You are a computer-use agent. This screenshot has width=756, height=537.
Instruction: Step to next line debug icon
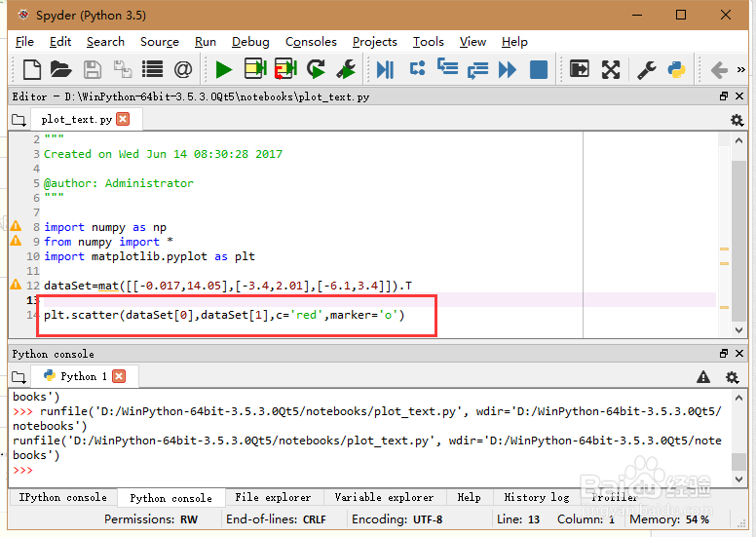pyautogui.click(x=418, y=68)
